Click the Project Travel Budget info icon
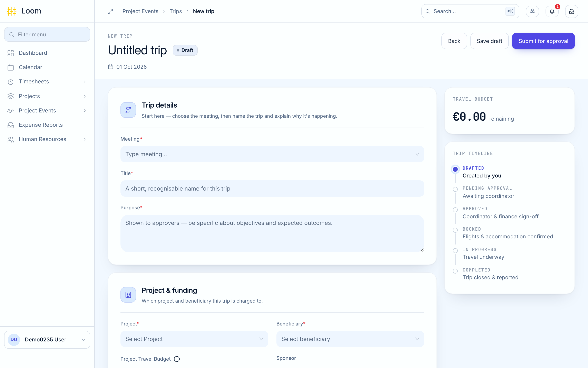 pyautogui.click(x=177, y=359)
